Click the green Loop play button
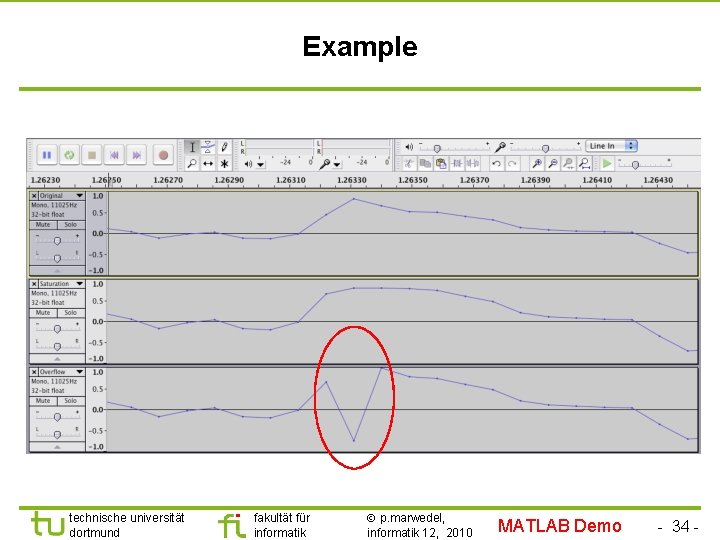The image size is (720, 540). (x=69, y=155)
